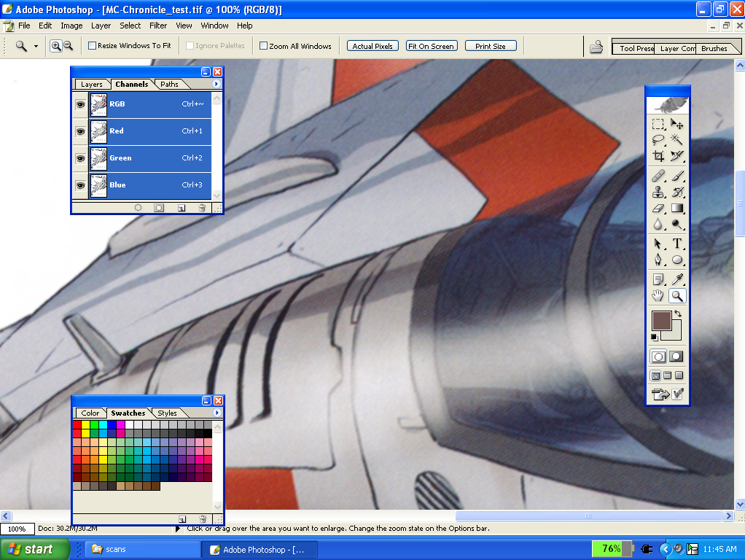
Task: Select the Path Selection tool
Action: pos(658,244)
